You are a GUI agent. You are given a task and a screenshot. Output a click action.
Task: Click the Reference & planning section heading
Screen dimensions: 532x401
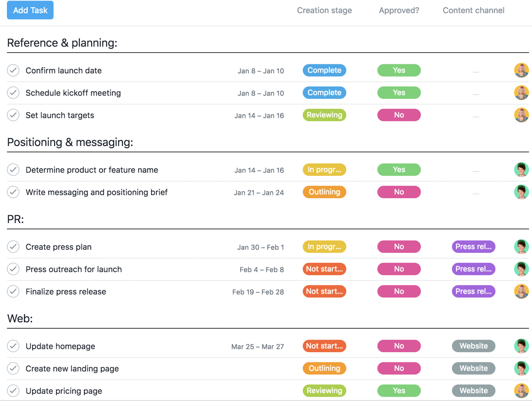(x=62, y=43)
